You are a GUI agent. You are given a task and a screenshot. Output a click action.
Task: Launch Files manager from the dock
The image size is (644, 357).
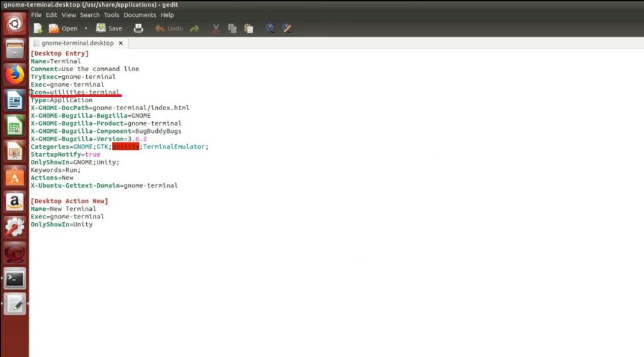15,49
